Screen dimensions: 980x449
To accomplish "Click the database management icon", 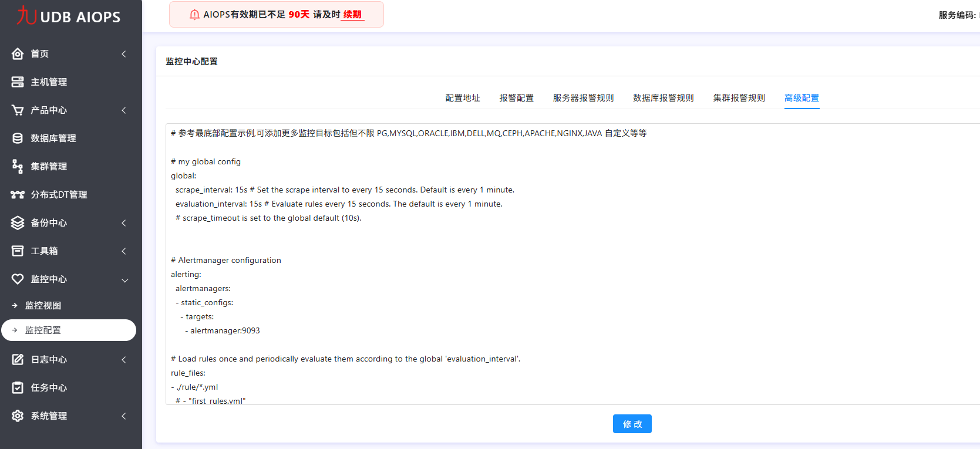I will tap(18, 139).
